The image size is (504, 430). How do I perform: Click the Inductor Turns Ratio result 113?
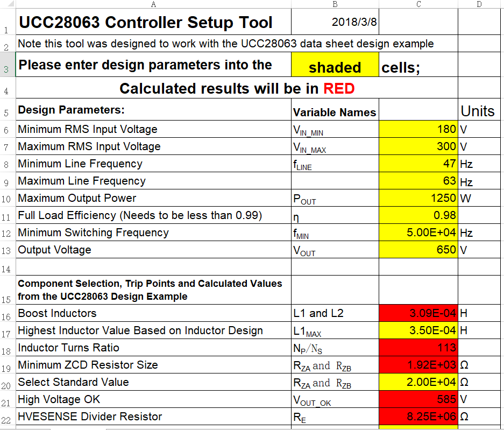[x=418, y=347]
